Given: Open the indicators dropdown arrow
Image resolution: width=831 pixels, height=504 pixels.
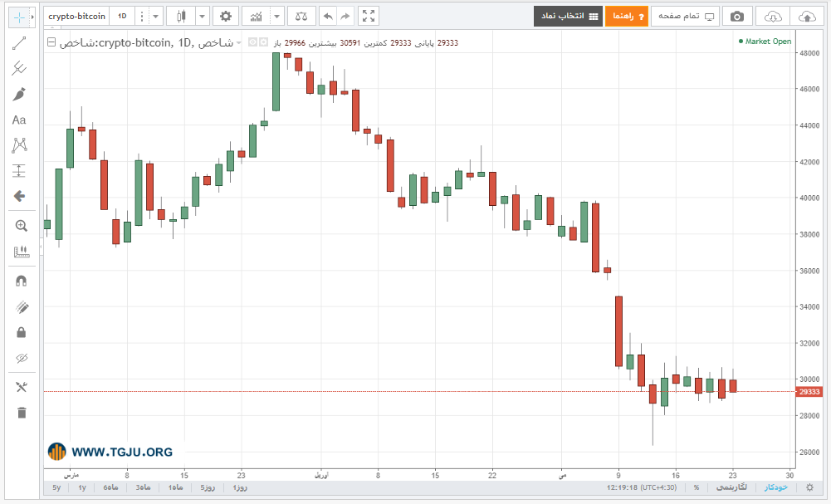Looking at the screenshot, I should (276, 17).
